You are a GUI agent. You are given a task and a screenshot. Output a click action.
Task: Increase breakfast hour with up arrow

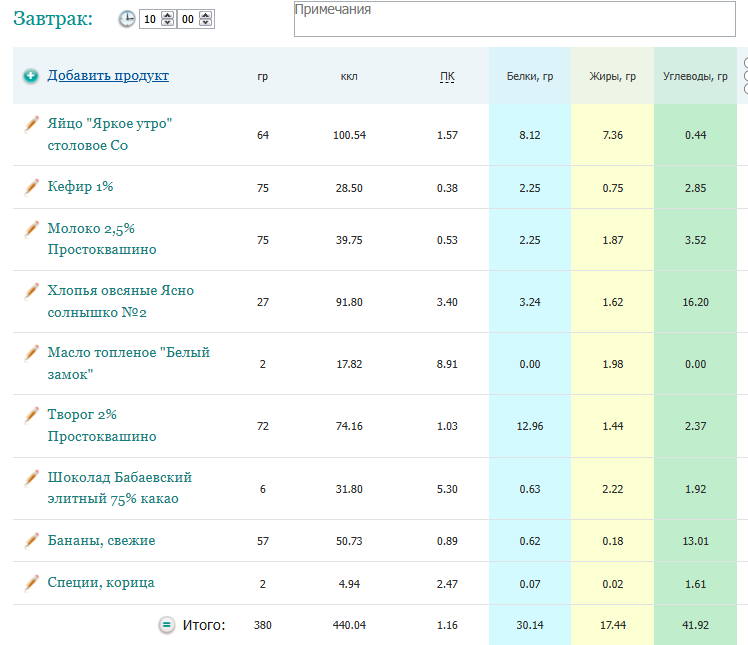point(167,15)
